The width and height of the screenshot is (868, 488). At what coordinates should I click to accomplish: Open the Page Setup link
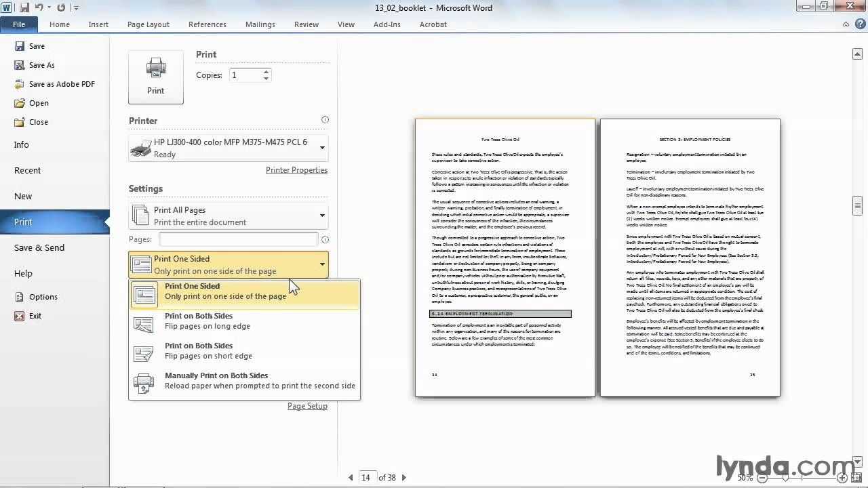click(x=307, y=406)
